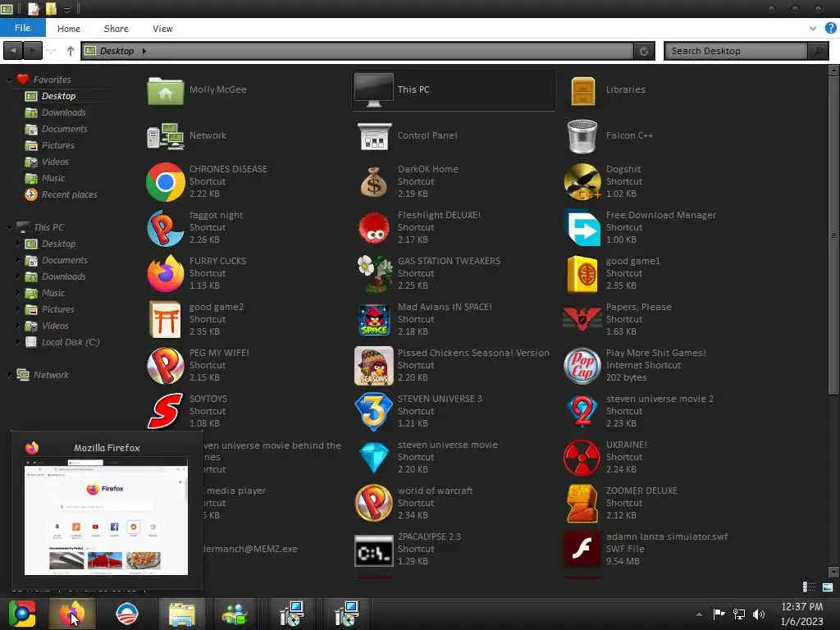
Task: Select the Falcon C++ recycle bin icon
Action: pos(582,136)
